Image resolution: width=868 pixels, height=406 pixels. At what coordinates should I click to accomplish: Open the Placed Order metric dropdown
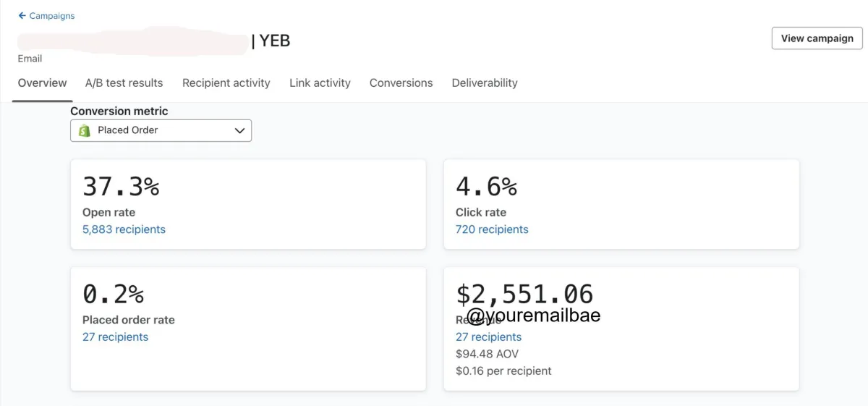coord(161,130)
